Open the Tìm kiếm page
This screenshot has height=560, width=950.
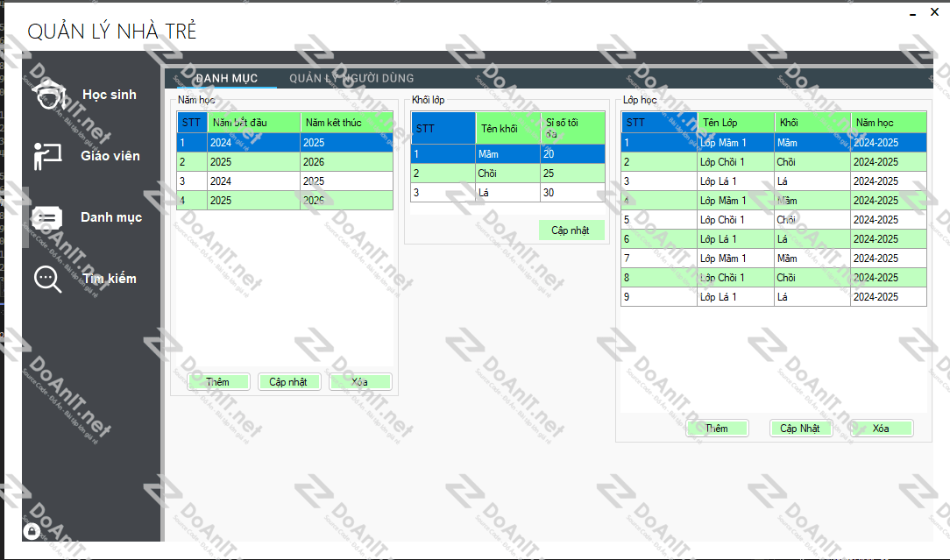click(109, 278)
